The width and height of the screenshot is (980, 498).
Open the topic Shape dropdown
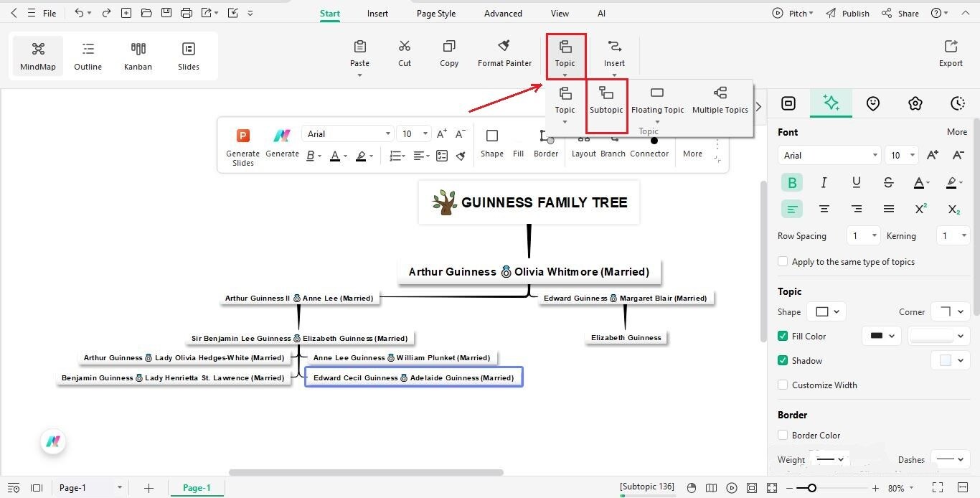[826, 311]
